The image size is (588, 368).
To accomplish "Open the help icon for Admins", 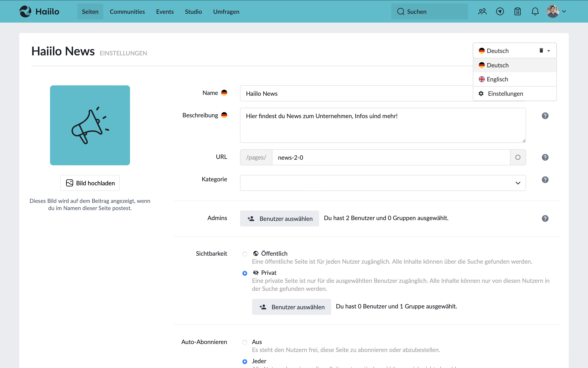I will pyautogui.click(x=545, y=218).
